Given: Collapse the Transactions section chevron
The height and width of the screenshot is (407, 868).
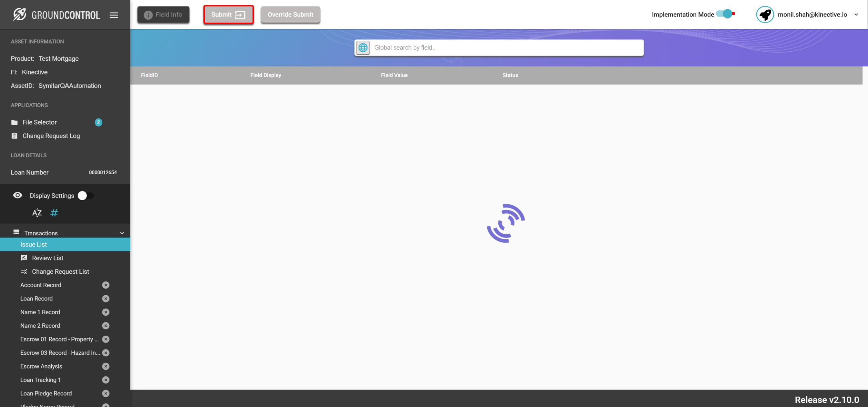Looking at the screenshot, I should click(122, 233).
